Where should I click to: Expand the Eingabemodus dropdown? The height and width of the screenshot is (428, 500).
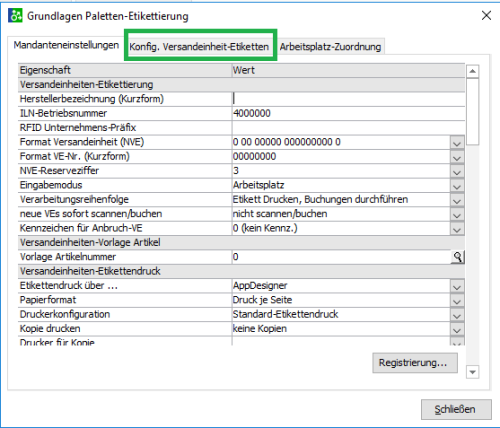click(x=457, y=185)
